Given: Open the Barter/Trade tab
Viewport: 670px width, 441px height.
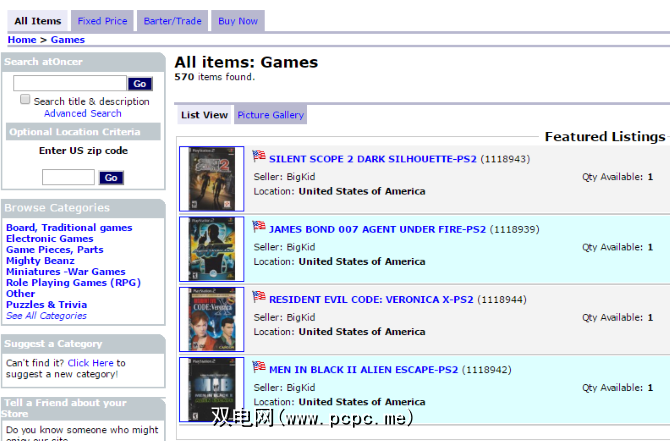Looking at the screenshot, I should click(172, 21).
